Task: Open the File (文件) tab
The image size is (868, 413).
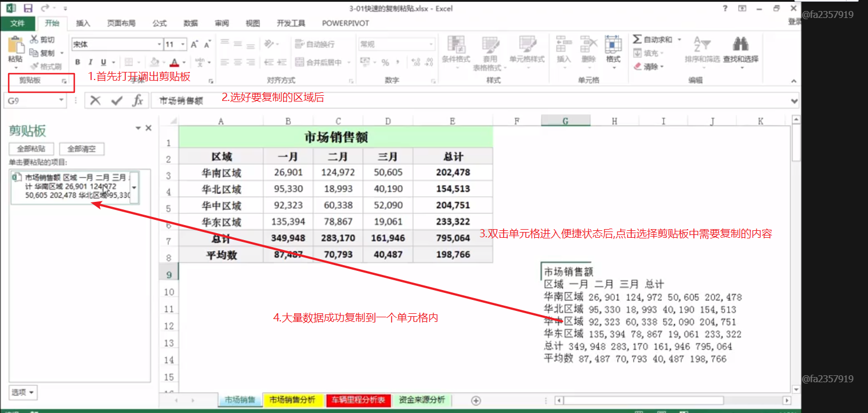Action: pos(17,23)
